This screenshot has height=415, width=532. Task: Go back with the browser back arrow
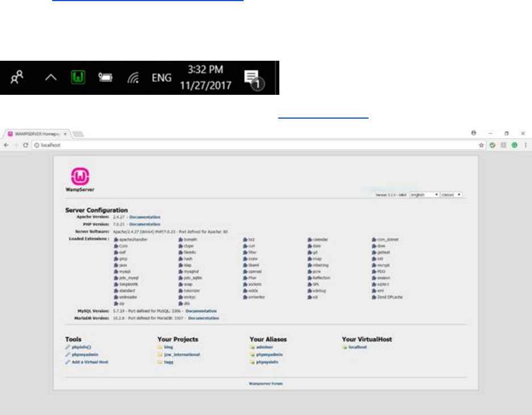tap(6, 145)
